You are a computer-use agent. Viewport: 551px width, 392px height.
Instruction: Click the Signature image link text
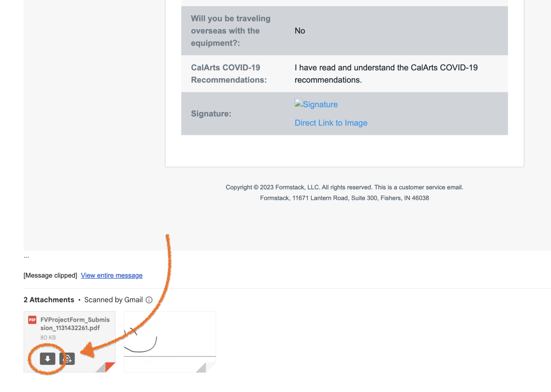point(320,105)
